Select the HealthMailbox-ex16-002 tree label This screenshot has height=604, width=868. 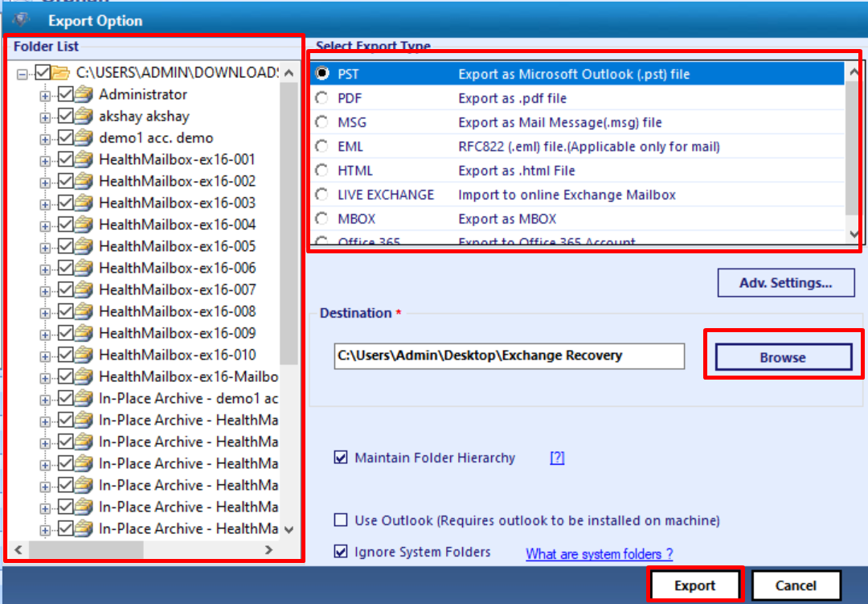point(177,181)
